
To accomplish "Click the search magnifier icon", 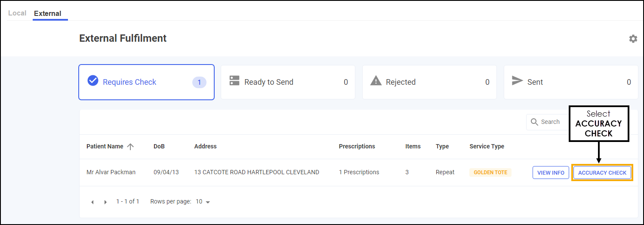I will [534, 122].
